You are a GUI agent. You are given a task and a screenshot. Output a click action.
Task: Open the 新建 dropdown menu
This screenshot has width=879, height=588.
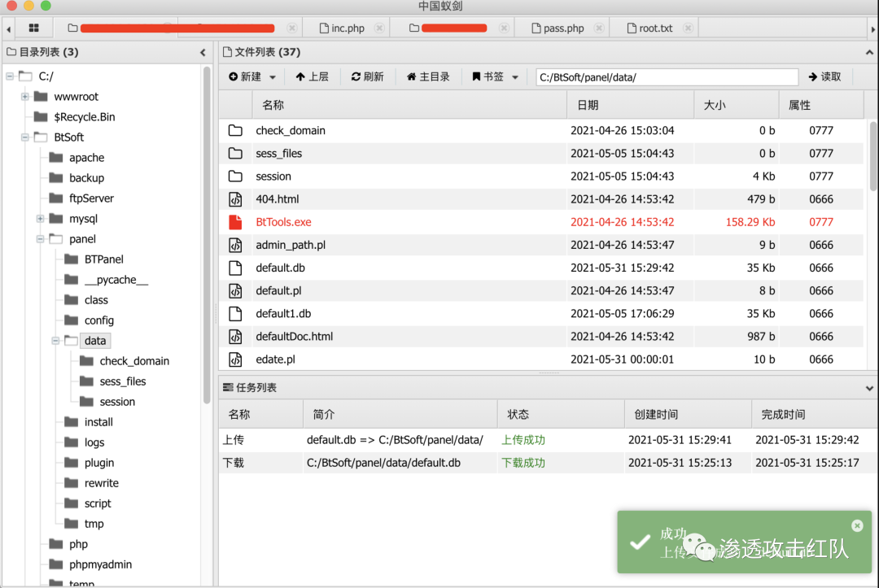tap(251, 76)
